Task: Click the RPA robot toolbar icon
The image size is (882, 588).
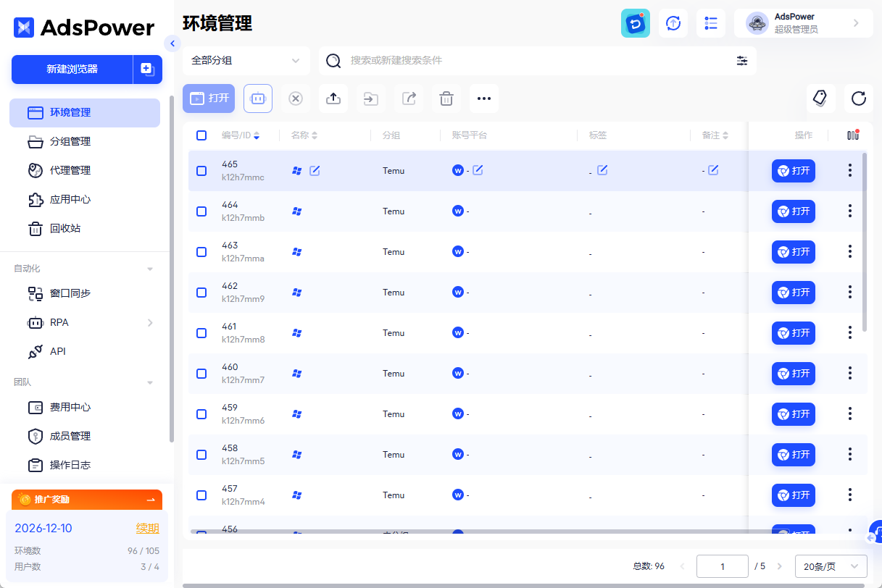Action: point(258,98)
